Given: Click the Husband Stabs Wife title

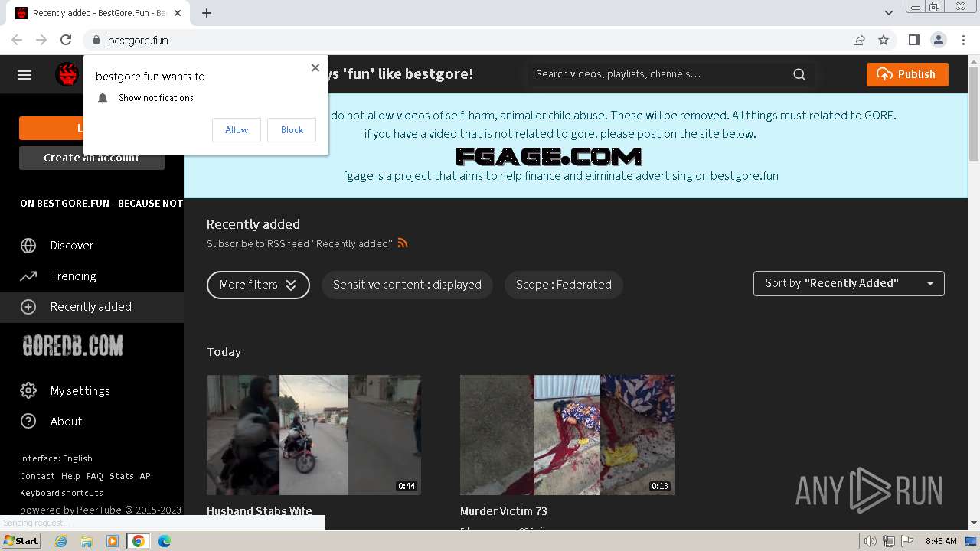Looking at the screenshot, I should tap(260, 511).
